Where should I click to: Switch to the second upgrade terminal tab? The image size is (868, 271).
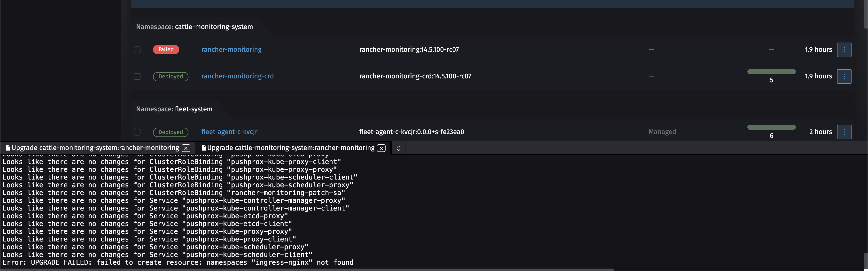pos(290,147)
